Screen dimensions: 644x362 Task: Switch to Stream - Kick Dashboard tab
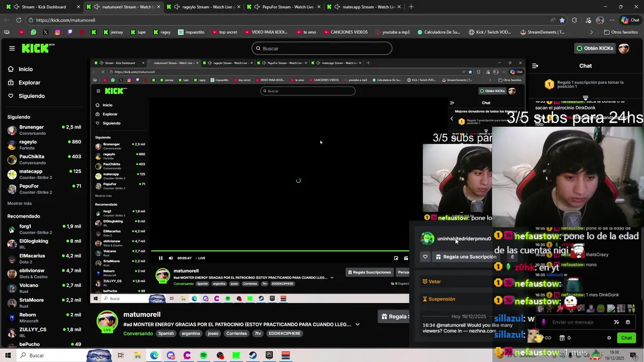coord(43,7)
